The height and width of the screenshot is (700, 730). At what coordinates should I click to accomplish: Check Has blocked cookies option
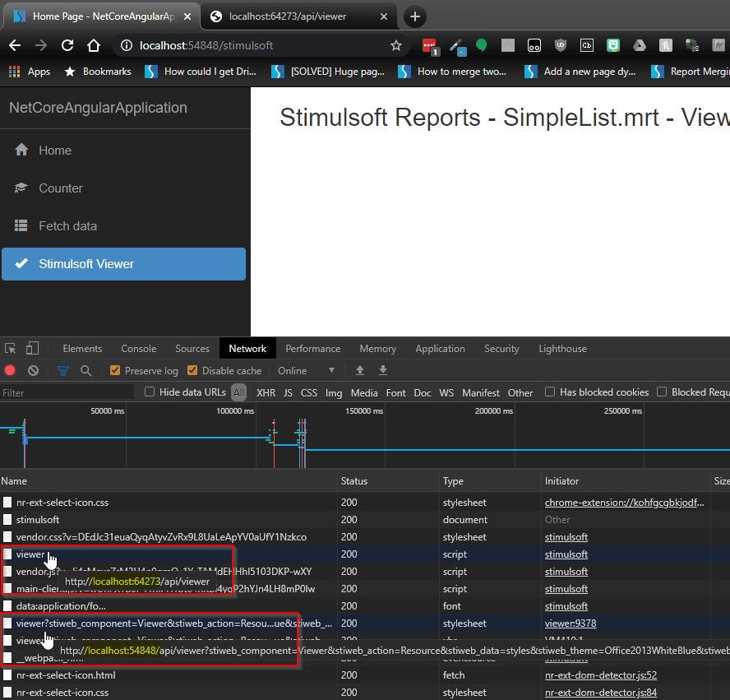click(x=550, y=392)
